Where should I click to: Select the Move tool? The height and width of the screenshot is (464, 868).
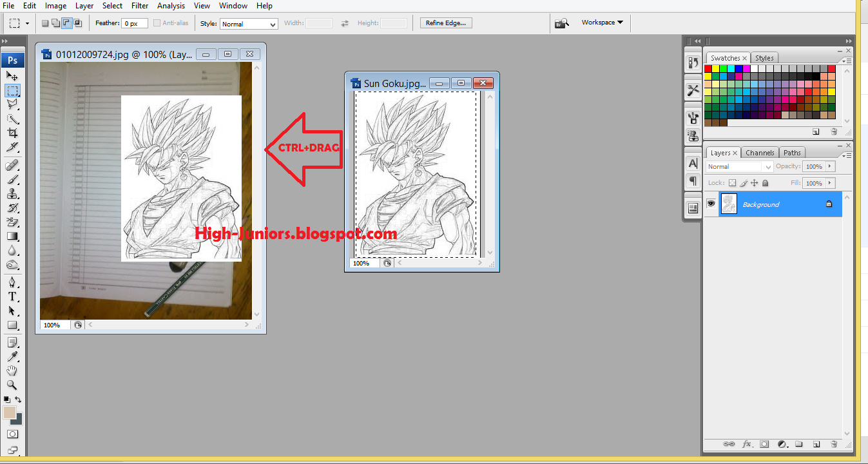coord(12,76)
